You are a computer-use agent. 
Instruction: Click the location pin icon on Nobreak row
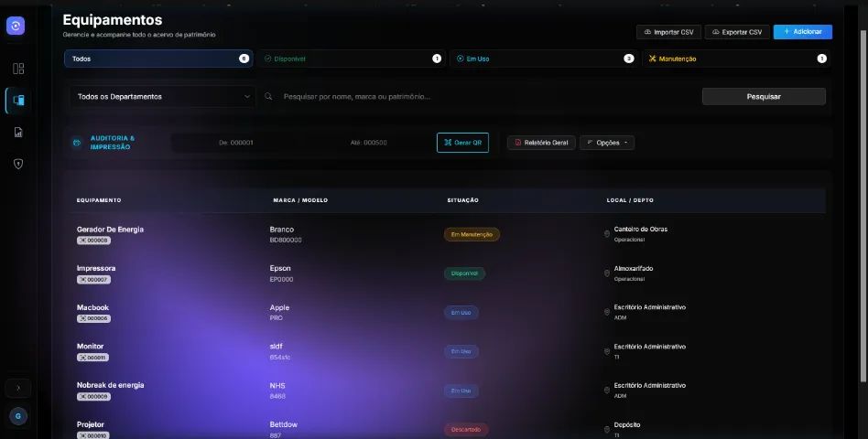[x=607, y=391]
